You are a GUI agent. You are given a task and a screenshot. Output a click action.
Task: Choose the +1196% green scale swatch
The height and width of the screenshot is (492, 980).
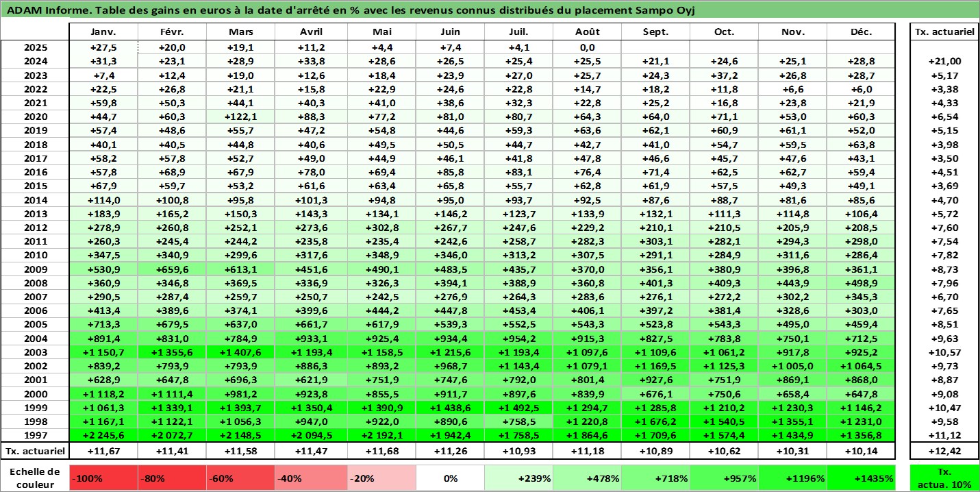click(793, 478)
